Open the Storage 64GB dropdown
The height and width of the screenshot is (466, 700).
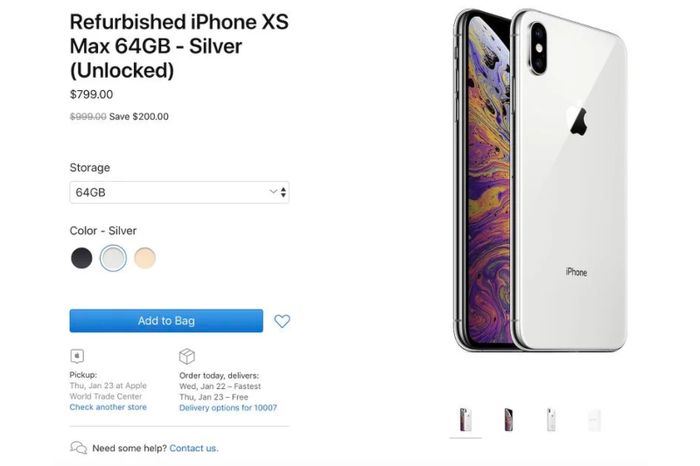pyautogui.click(x=179, y=192)
